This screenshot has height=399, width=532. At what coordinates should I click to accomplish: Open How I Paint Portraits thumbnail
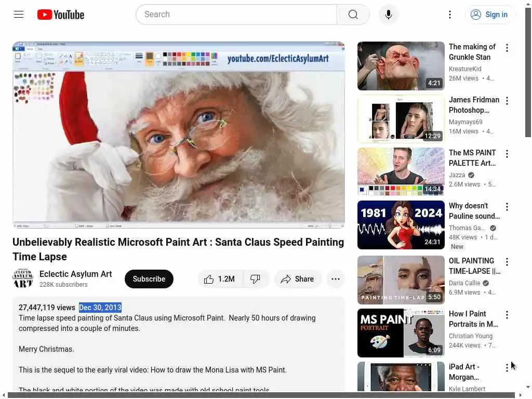401,333
